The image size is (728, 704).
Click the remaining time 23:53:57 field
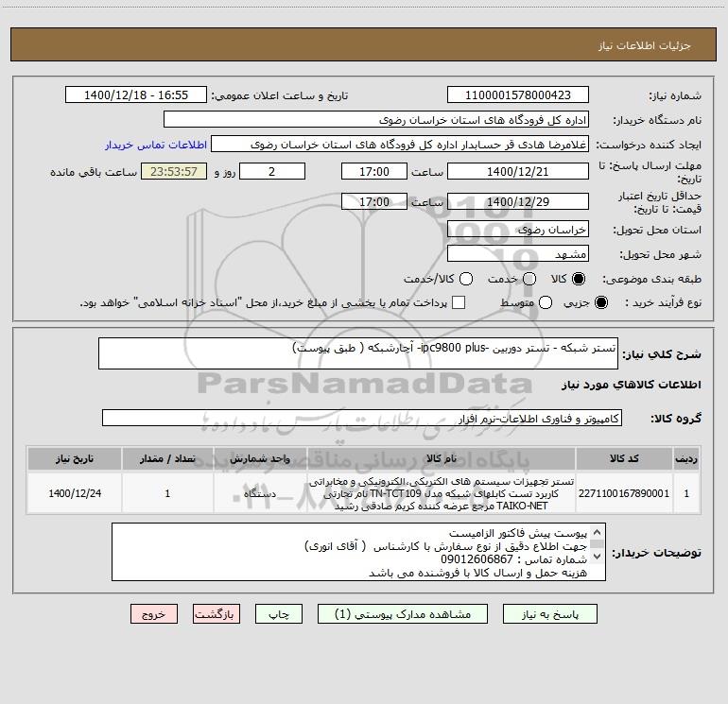(x=174, y=171)
